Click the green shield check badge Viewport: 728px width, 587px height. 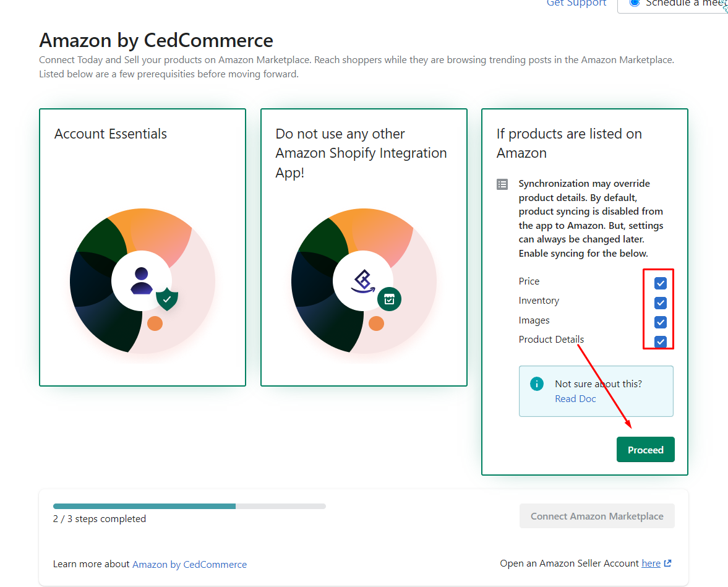click(167, 299)
